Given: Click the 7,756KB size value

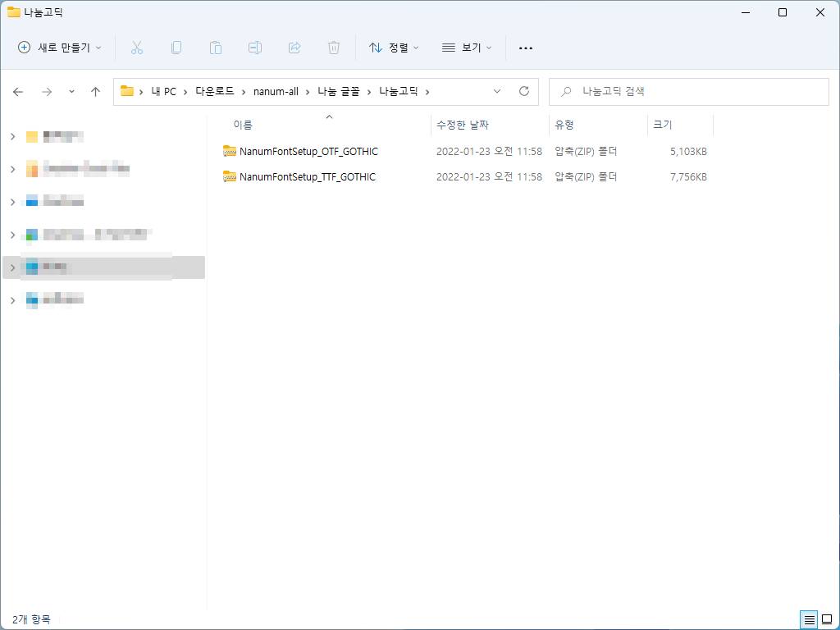Looking at the screenshot, I should [x=688, y=177].
